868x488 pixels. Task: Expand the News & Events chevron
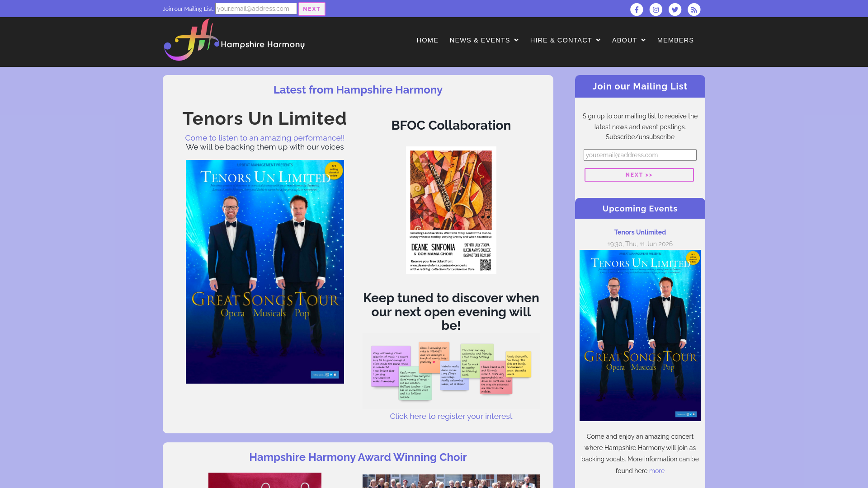[x=516, y=40]
